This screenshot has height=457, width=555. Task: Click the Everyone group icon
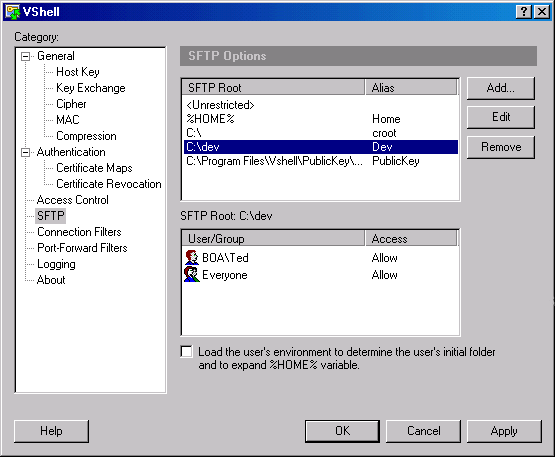pos(192,275)
